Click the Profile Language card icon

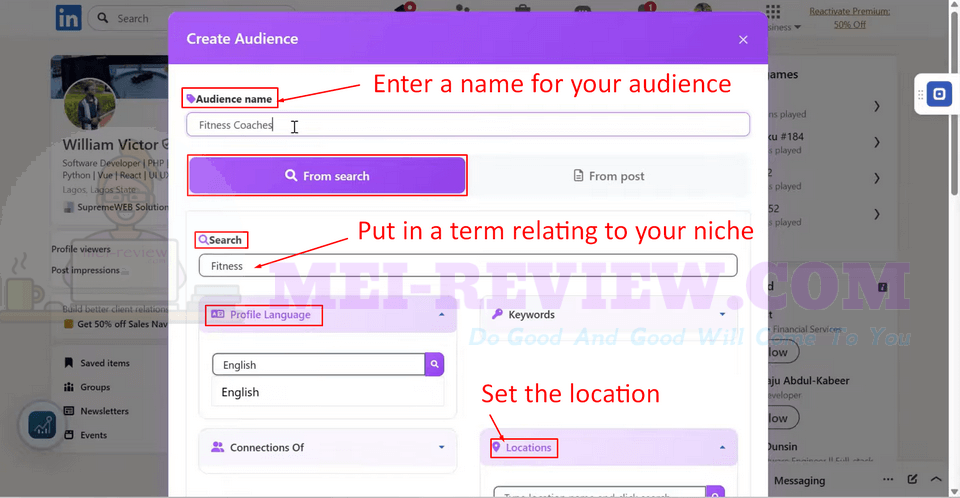217,314
